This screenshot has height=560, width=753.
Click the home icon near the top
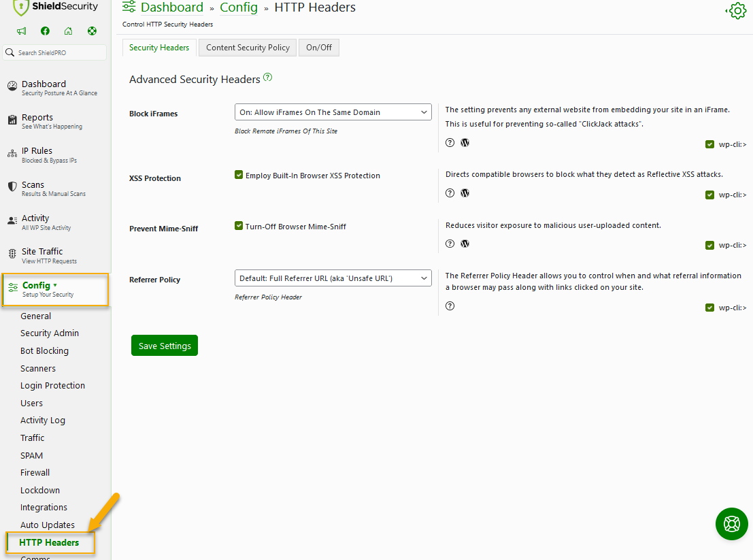click(x=68, y=31)
